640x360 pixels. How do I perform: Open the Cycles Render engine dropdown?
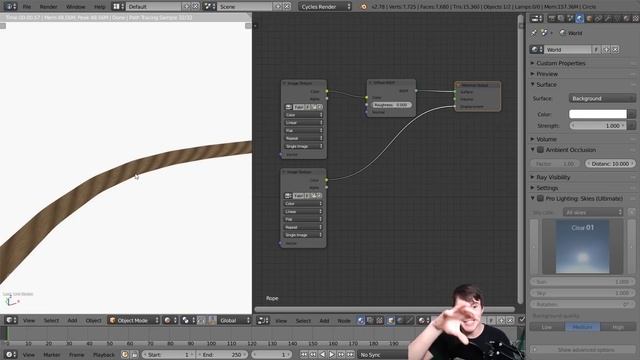[325, 7]
